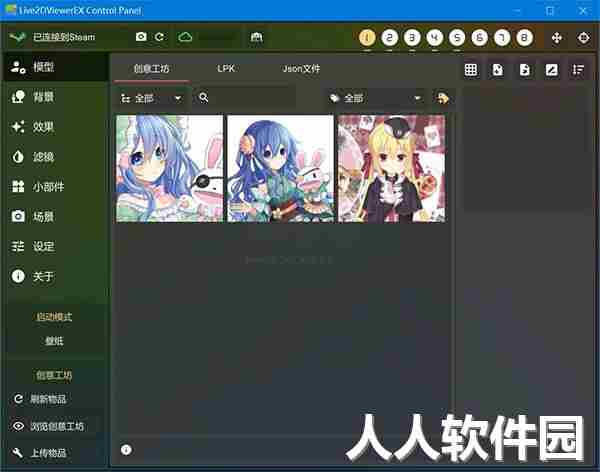Click the sort list icon
600x472 pixels.
(x=578, y=70)
